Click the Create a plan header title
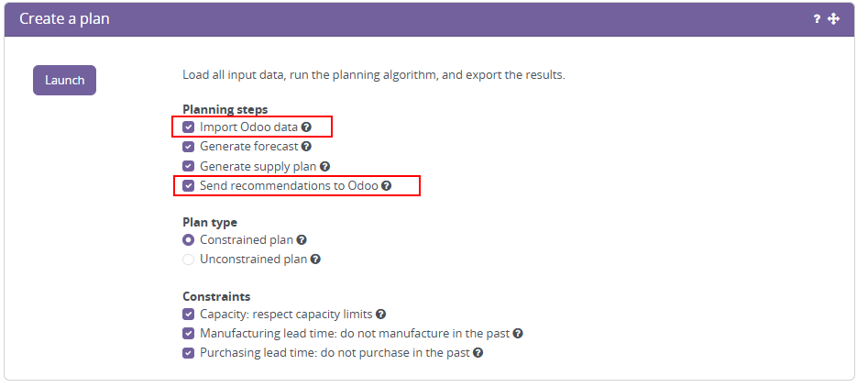The image size is (868, 387). [64, 19]
